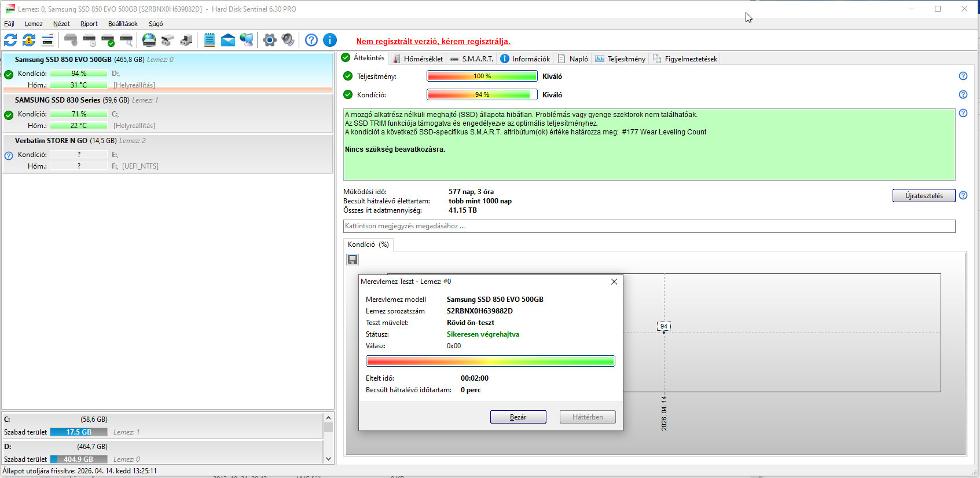
Task: Click the globe and monitor toolbar icon
Action: coord(247,40)
